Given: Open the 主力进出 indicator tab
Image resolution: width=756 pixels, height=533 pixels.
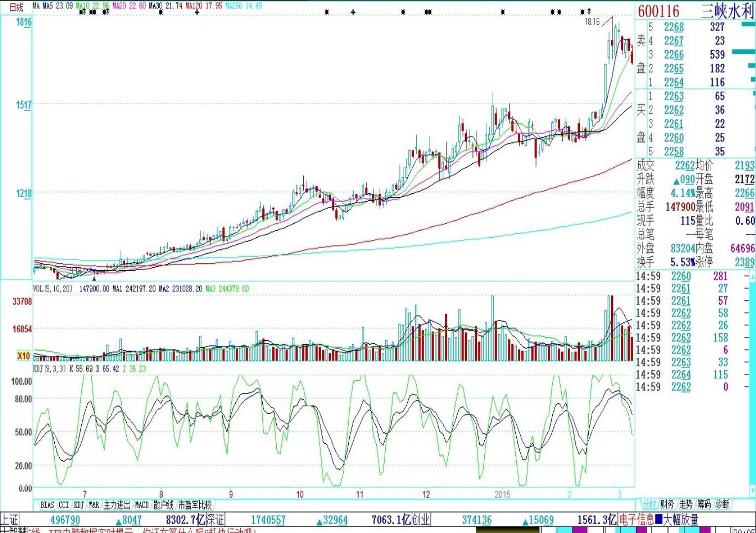Looking at the screenshot, I should tap(117, 505).
